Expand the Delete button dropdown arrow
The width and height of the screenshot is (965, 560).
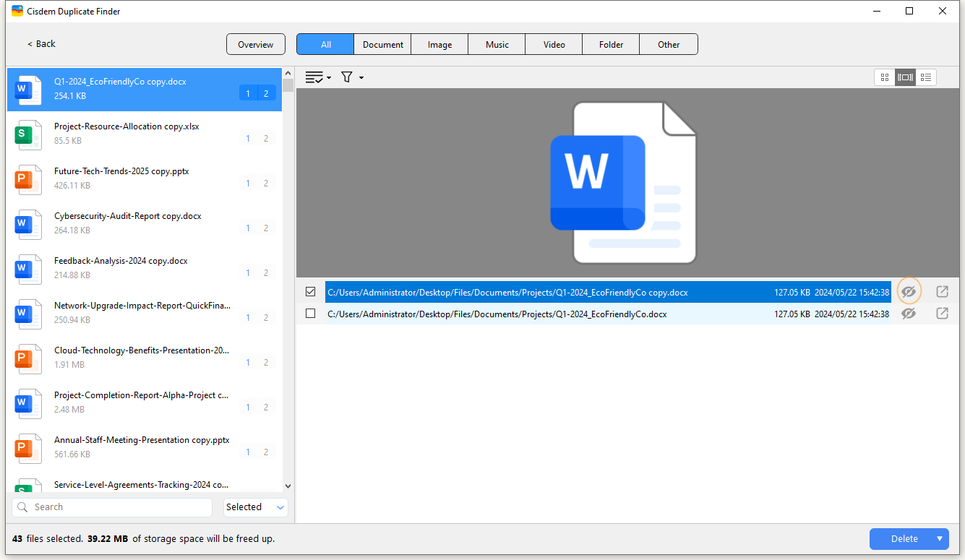click(x=940, y=538)
